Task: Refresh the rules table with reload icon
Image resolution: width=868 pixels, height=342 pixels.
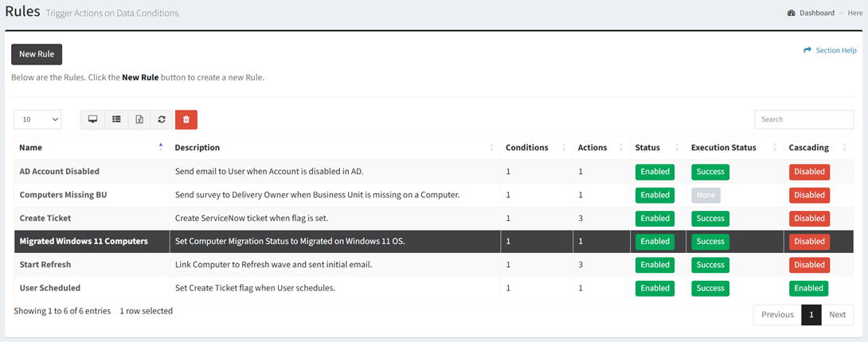Action: coord(162,119)
